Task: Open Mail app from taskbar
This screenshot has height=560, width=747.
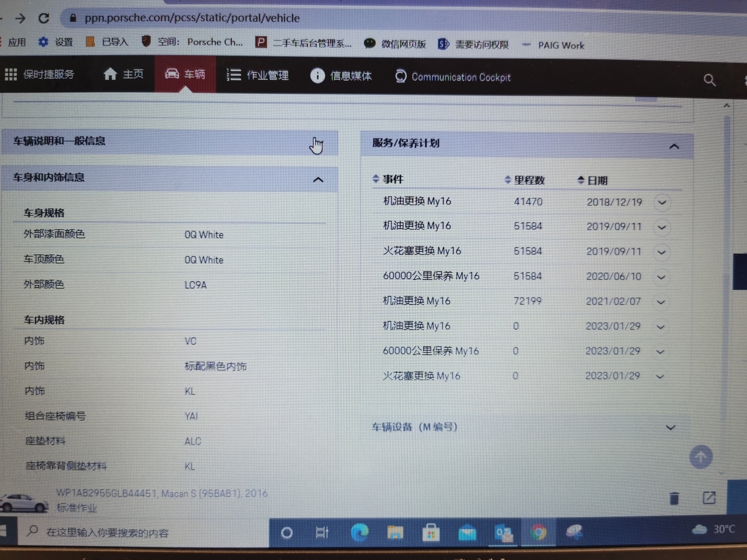Action: coord(467,533)
